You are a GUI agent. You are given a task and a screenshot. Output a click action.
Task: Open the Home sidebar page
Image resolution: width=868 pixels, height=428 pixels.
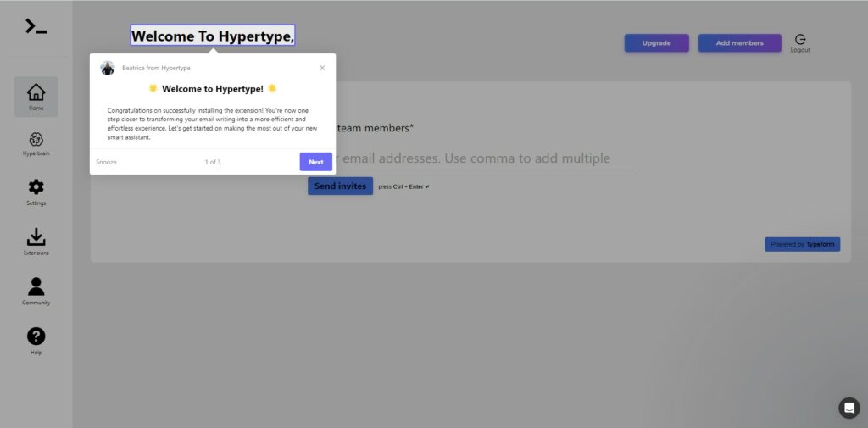pos(36,97)
